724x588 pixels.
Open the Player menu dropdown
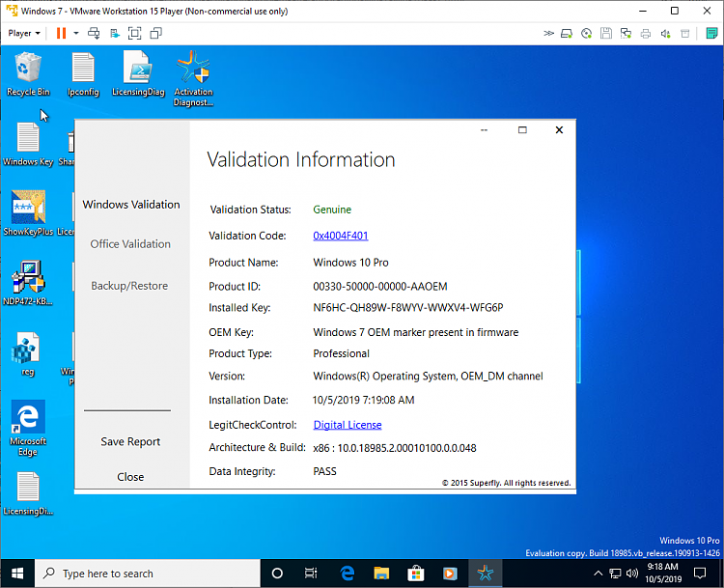(x=24, y=33)
